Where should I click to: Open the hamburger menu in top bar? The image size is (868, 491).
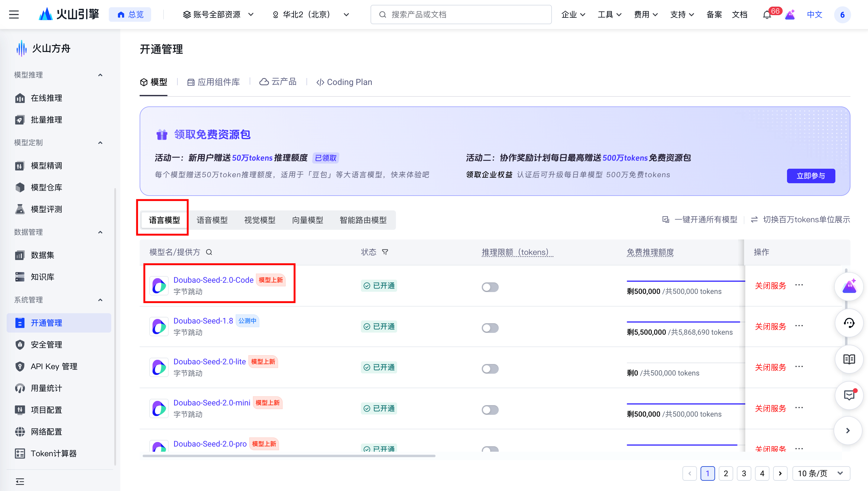click(x=14, y=15)
